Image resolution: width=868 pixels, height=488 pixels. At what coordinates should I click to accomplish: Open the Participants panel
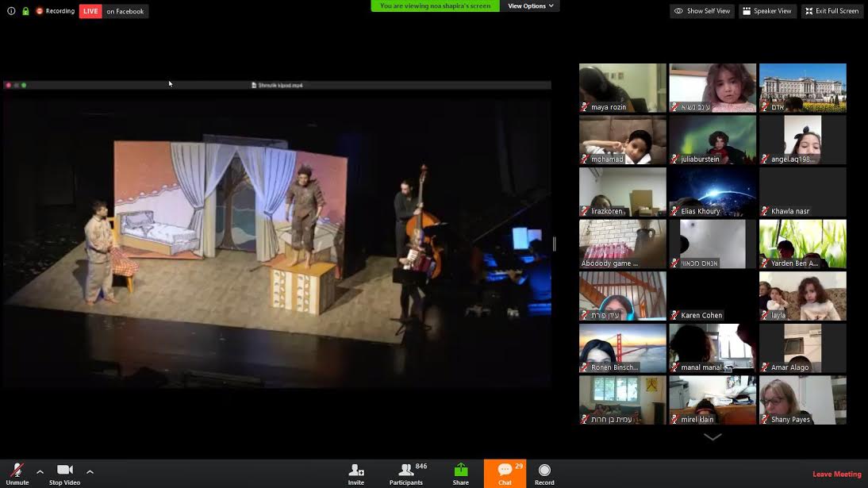pos(405,475)
